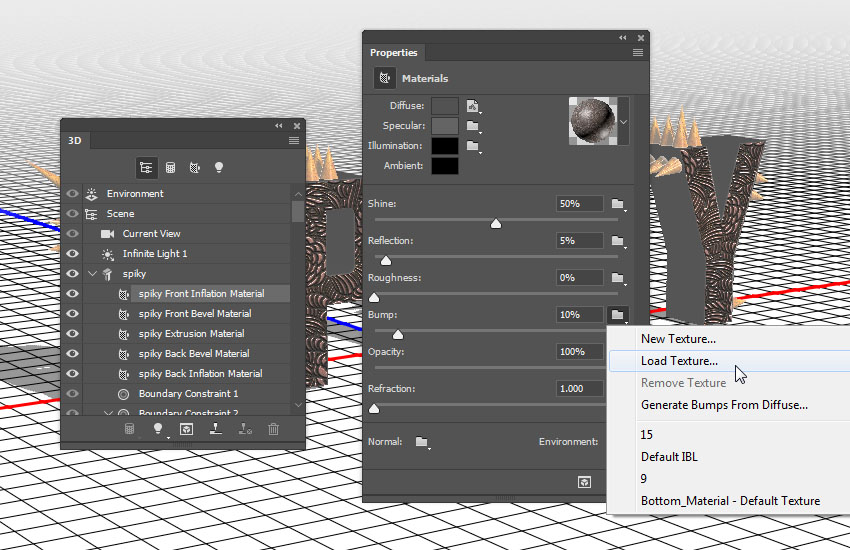Hide the spiky mesh
Screen dimensions: 850x551
(x=72, y=274)
